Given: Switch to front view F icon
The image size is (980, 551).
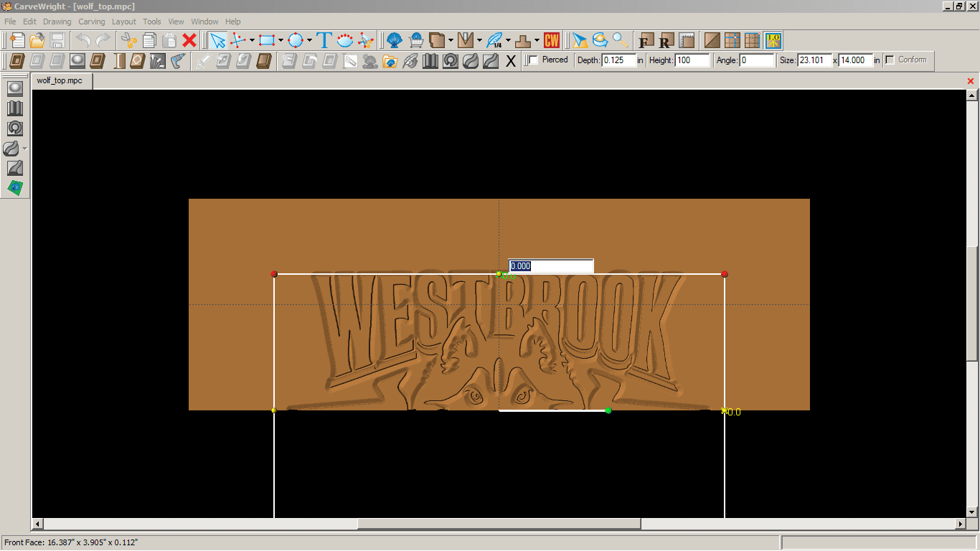Looking at the screenshot, I should [x=646, y=40].
